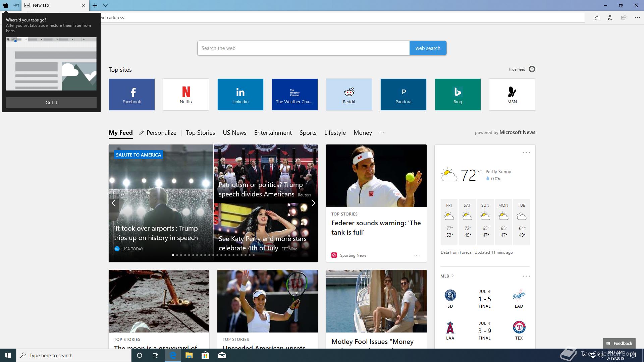This screenshot has height=362, width=644.
Task: Open Reddit top site tile
Action: click(x=349, y=95)
